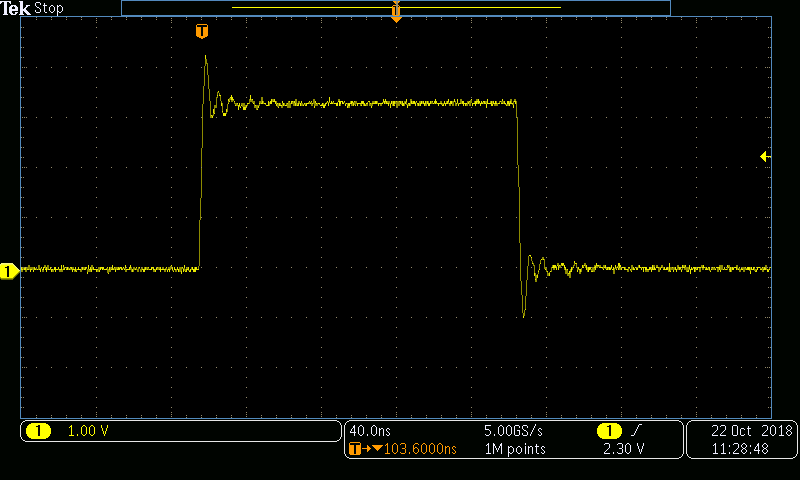Click the falling edge undershoot dip

pyautogui.click(x=524, y=315)
